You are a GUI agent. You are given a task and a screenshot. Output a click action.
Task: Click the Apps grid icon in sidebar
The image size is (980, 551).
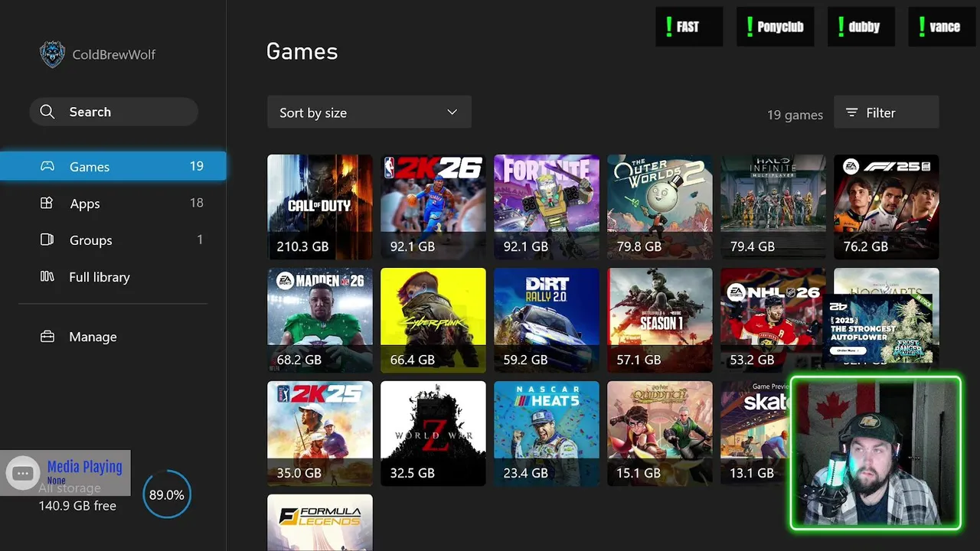point(47,203)
